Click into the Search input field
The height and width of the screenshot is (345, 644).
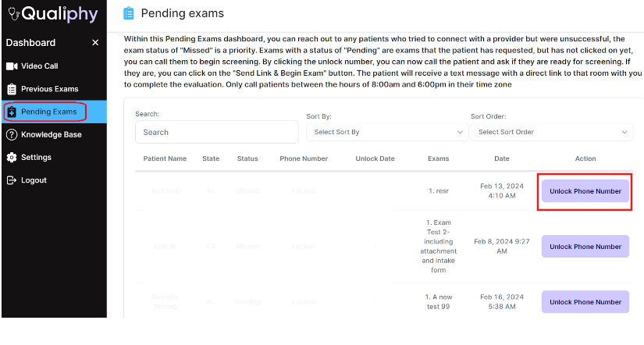tap(216, 132)
